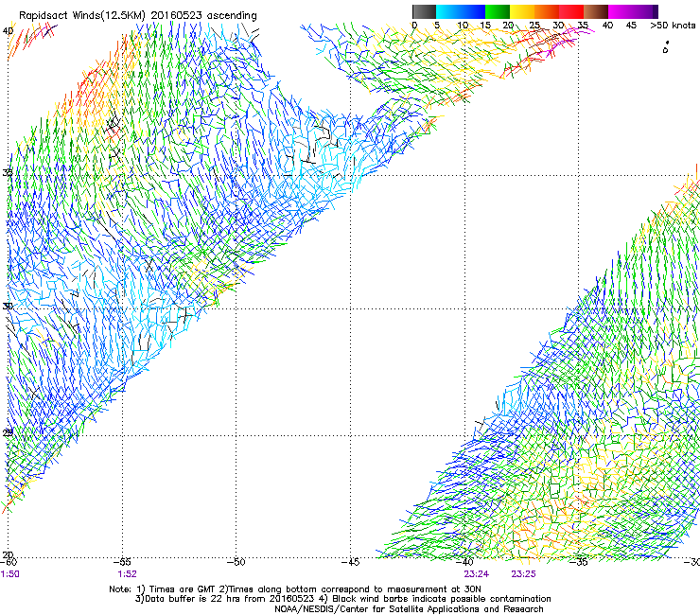700x615 pixels.
Task: Click the cyan 5-10 knots color swatch
Action: point(448,11)
